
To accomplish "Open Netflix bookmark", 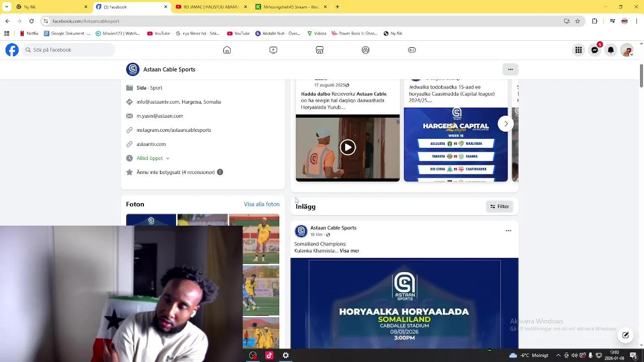I will click(x=29, y=34).
